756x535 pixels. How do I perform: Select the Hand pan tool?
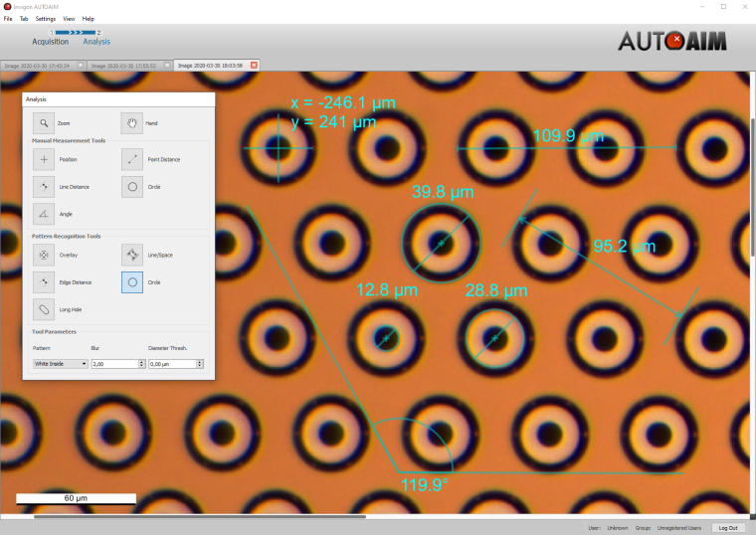(132, 123)
